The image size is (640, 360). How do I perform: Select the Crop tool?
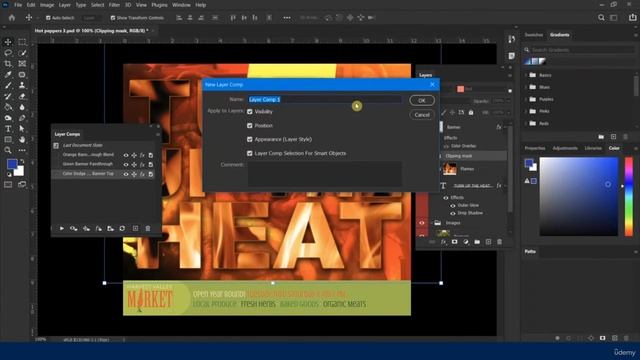click(x=8, y=64)
